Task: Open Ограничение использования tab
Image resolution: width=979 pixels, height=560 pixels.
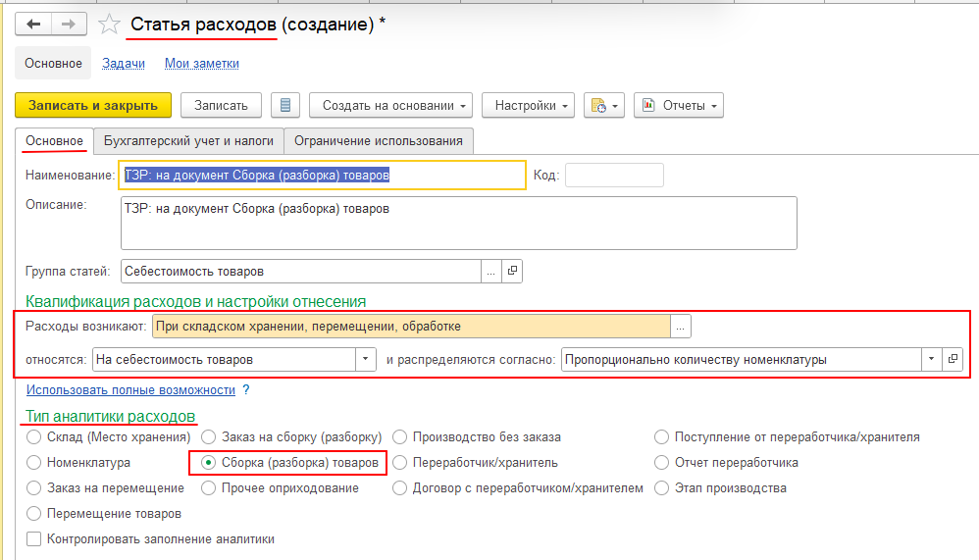Action: point(378,140)
